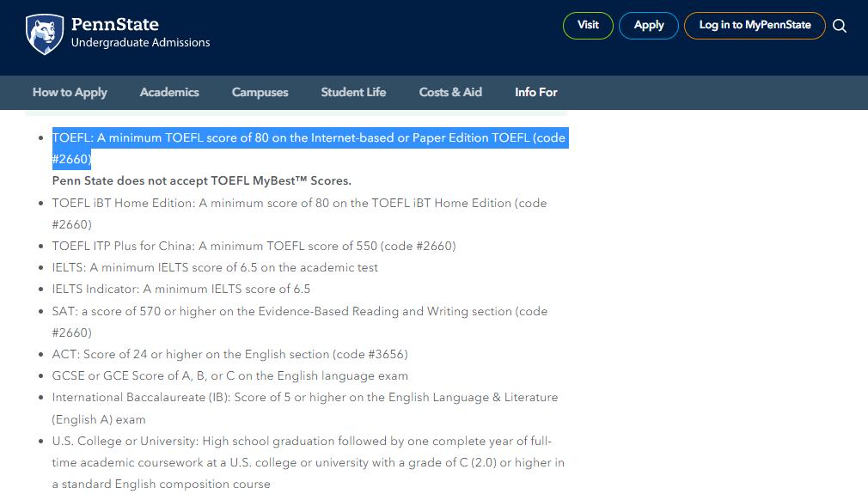Click the ACT Score of 24 line
Viewport: 868px width, 494px height.
coord(229,354)
